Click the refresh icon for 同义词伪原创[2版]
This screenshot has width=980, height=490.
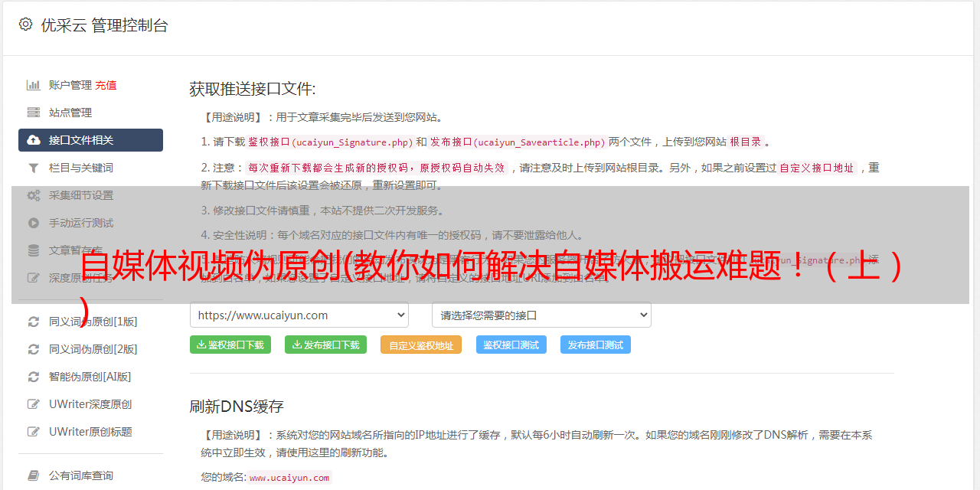34,349
